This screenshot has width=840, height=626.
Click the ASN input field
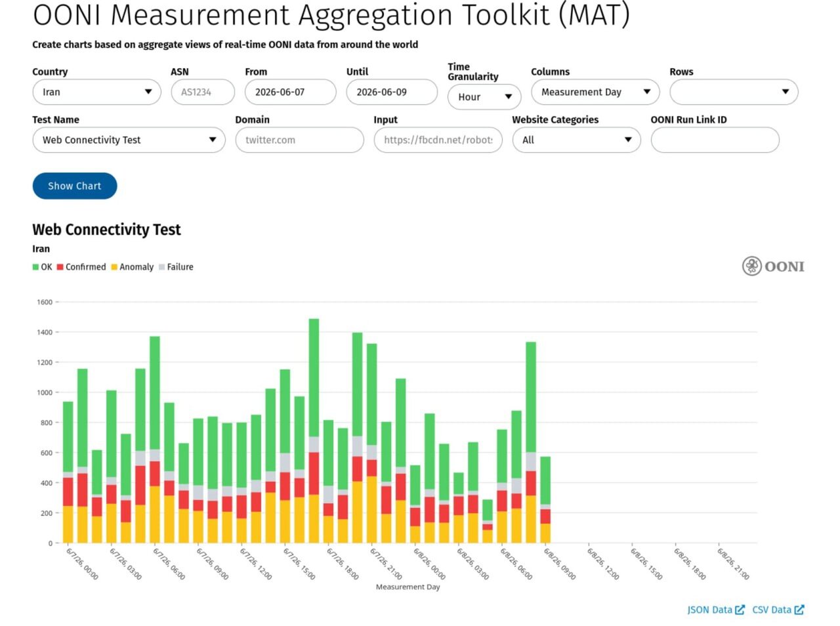pyautogui.click(x=203, y=92)
